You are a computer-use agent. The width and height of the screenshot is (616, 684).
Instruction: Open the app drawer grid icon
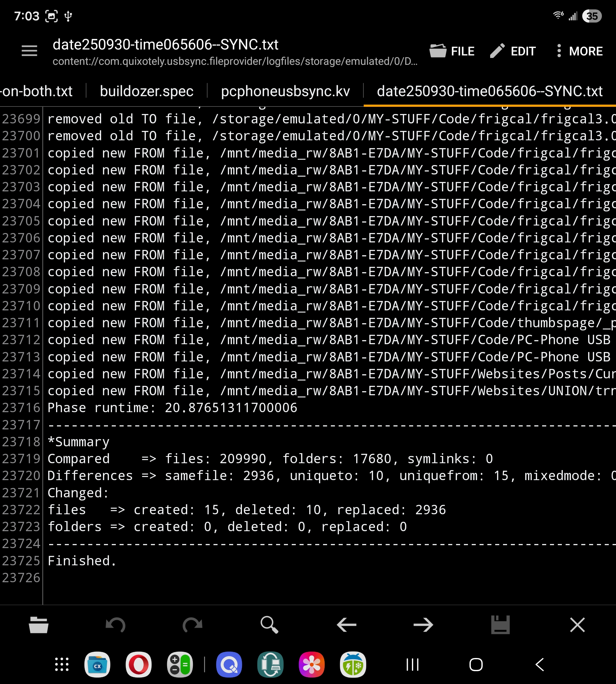pyautogui.click(x=62, y=664)
